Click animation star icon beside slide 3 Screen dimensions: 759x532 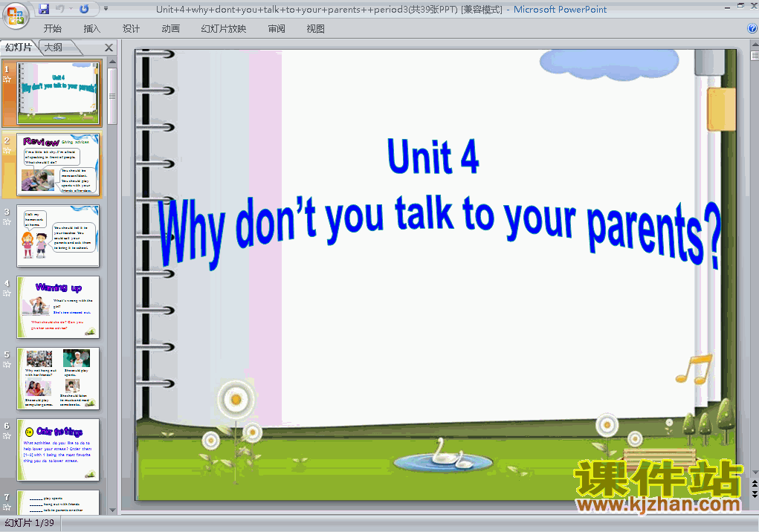coord(7,222)
